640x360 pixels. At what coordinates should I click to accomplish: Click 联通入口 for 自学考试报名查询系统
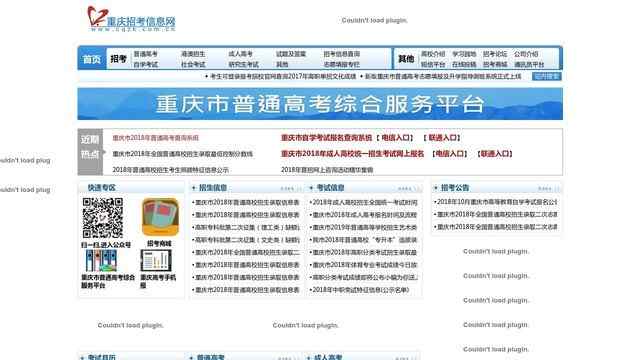442,138
